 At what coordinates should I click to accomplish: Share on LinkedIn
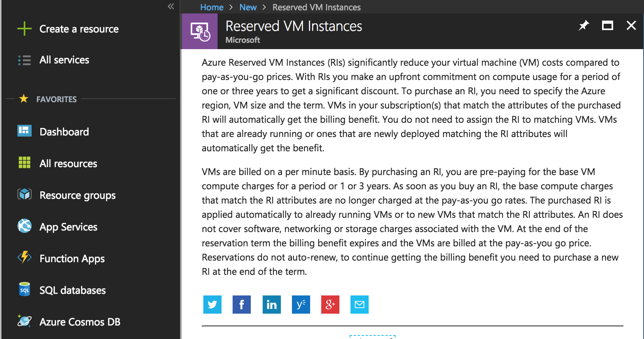click(272, 305)
